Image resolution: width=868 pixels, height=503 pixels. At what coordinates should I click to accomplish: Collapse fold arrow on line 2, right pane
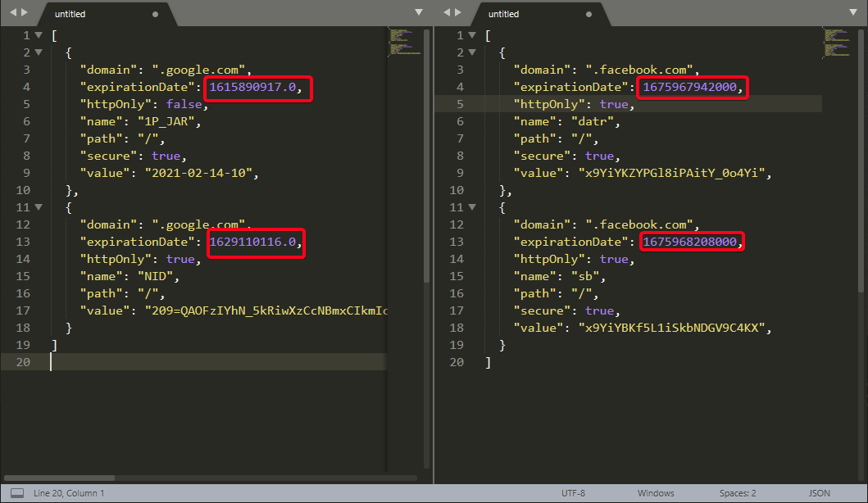pyautogui.click(x=472, y=52)
